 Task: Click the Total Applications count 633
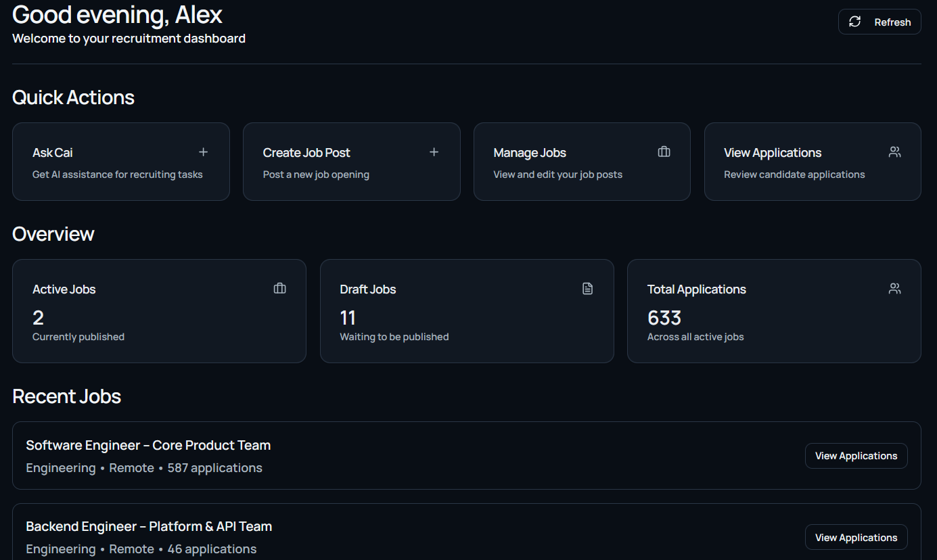(664, 318)
